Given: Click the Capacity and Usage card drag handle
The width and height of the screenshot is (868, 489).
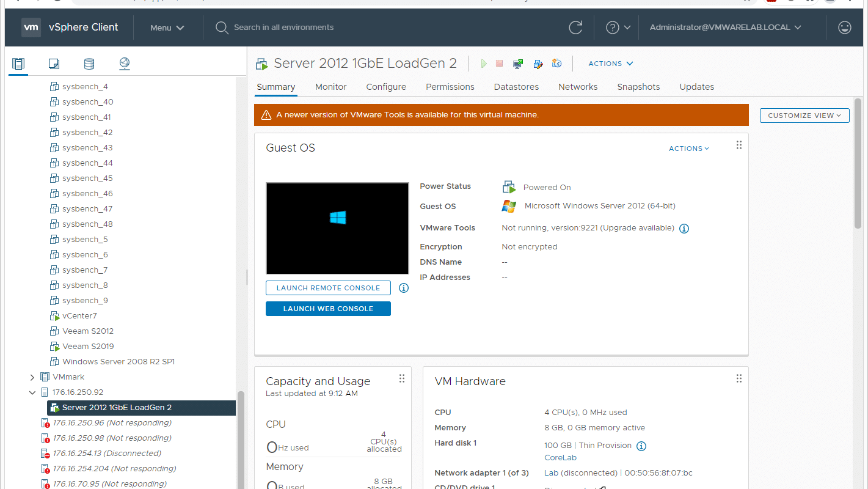Looking at the screenshot, I should 401,378.
